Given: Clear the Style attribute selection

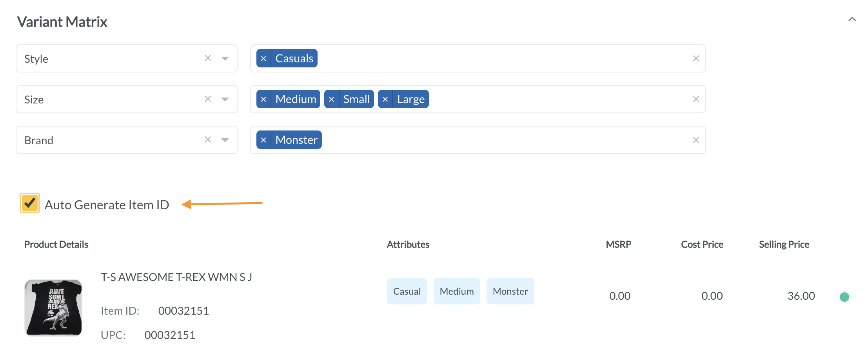Looking at the screenshot, I should click(x=208, y=58).
